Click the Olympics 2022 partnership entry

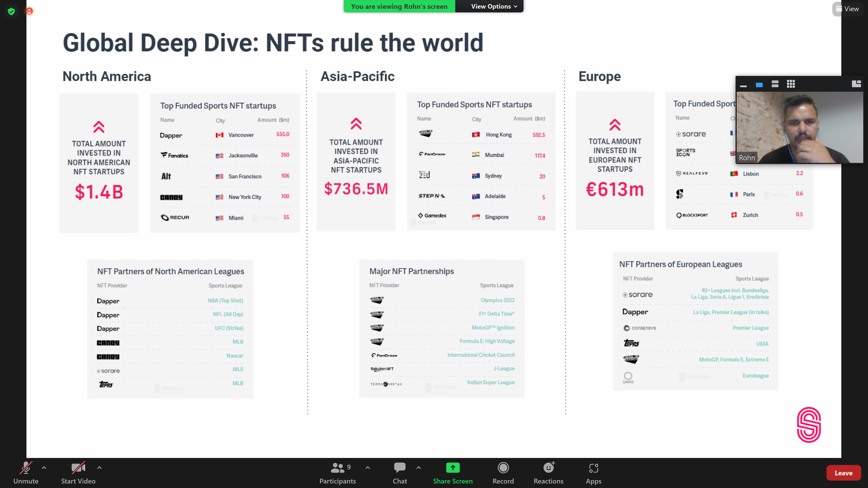pos(497,300)
